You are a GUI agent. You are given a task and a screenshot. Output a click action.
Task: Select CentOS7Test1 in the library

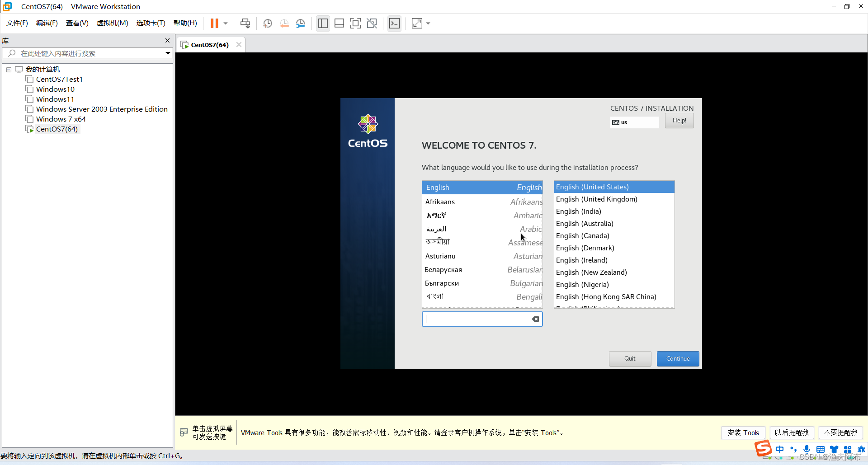coord(59,79)
